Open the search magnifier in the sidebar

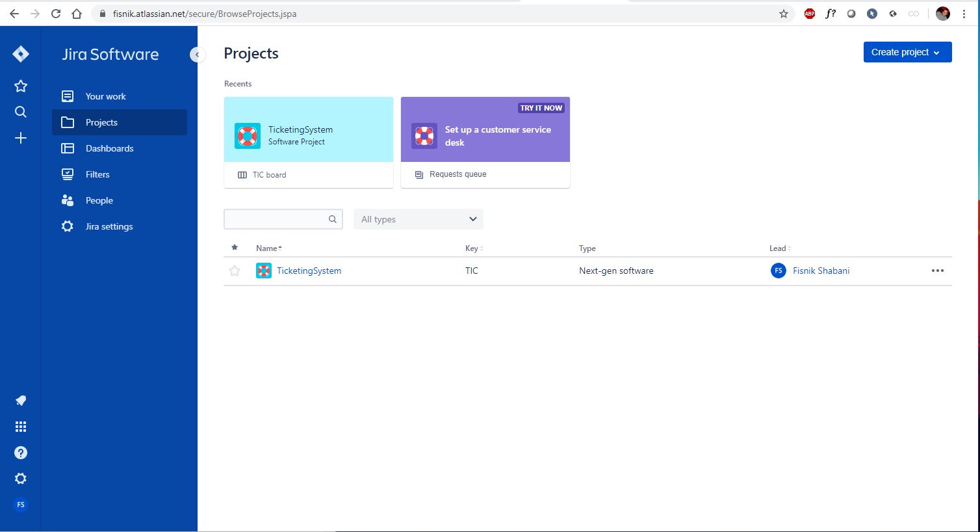click(21, 112)
